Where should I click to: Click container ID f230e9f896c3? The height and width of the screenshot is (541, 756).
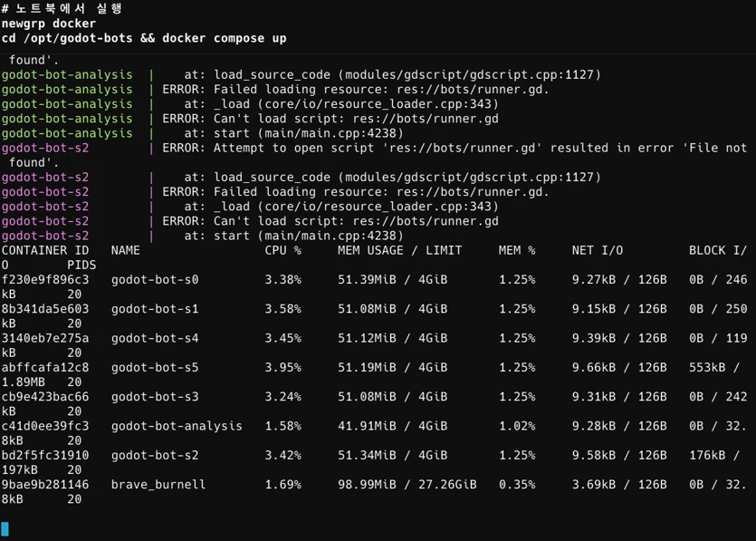pos(45,279)
